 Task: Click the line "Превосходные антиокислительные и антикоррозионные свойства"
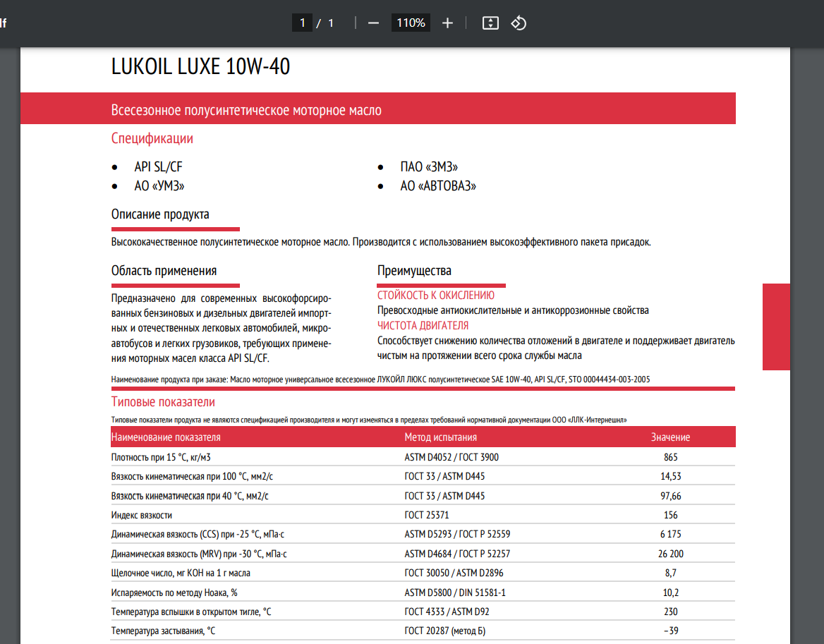[x=513, y=310]
